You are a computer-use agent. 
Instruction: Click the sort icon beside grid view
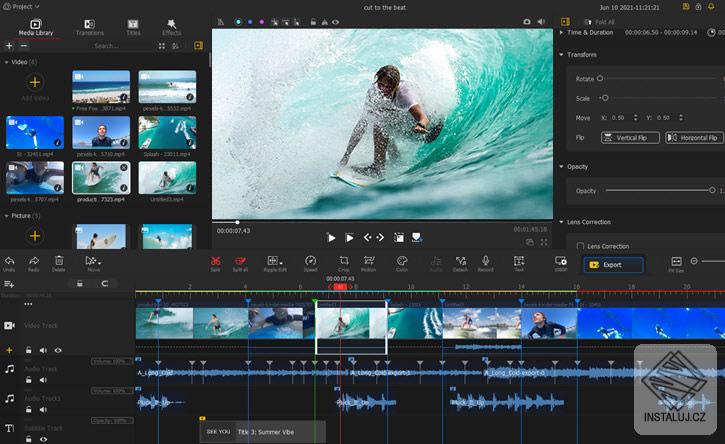(x=175, y=46)
